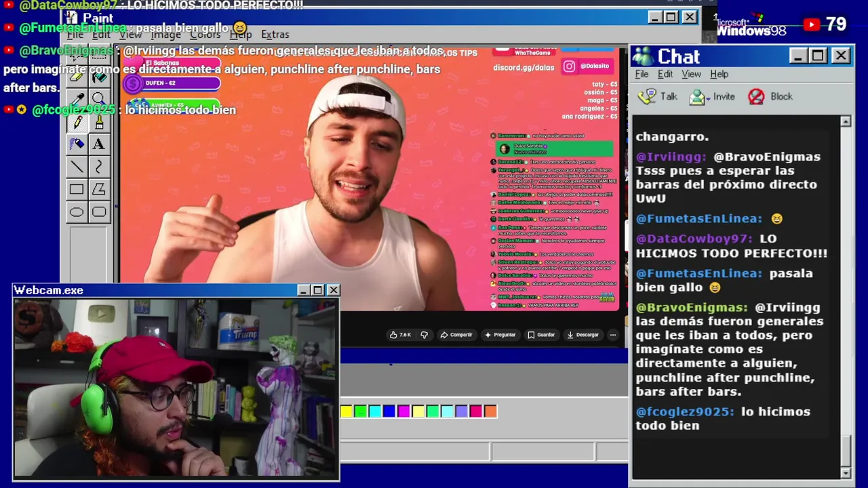Select the Polygon shape tool

[x=99, y=190]
